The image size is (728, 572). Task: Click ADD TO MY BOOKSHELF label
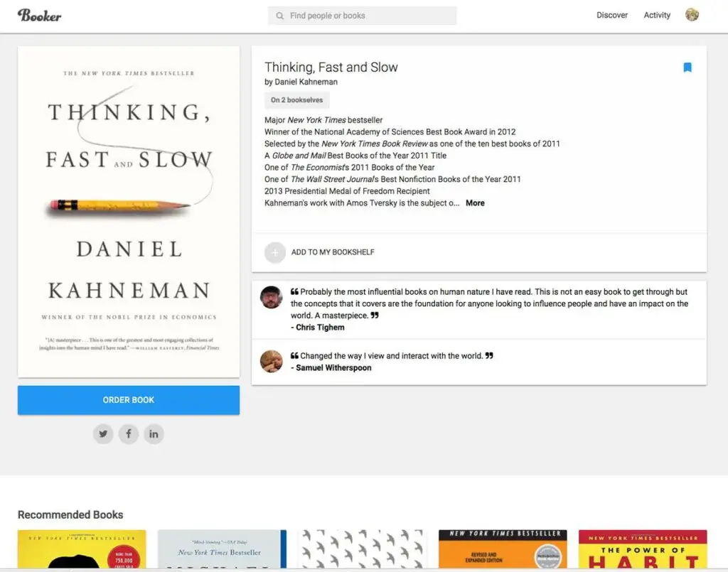tap(333, 252)
